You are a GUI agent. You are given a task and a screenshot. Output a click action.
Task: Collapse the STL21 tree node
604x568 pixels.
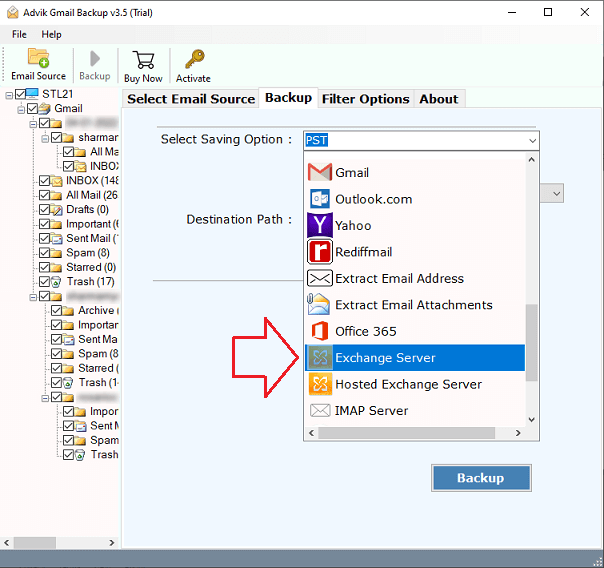9,95
